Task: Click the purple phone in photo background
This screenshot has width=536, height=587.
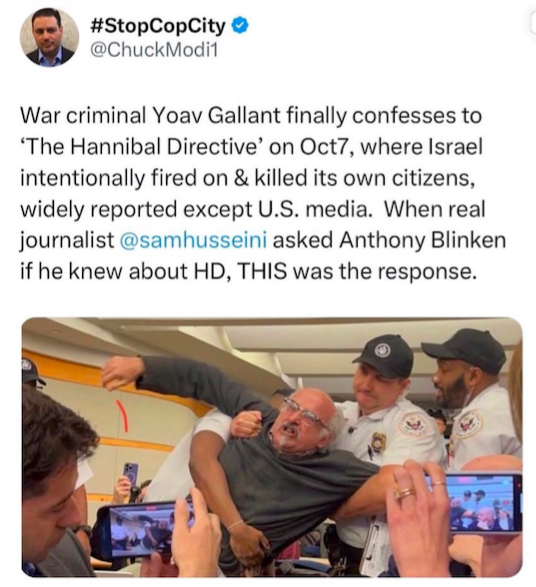Action: pyautogui.click(x=131, y=477)
